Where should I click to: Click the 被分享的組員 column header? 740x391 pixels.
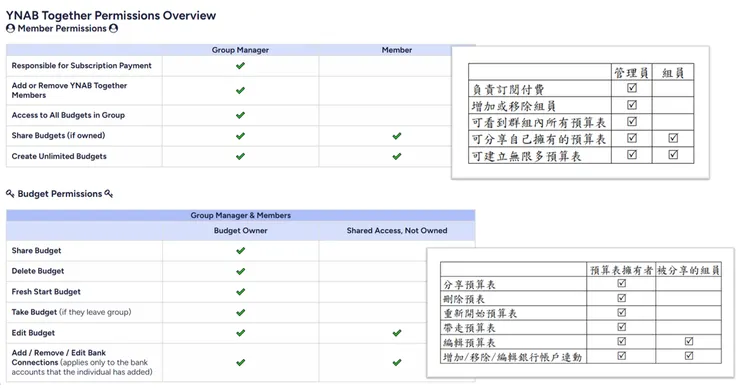pyautogui.click(x=689, y=270)
